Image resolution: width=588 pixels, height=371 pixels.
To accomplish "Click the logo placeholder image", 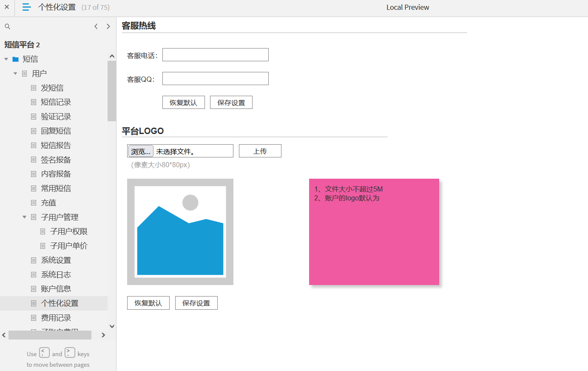I will (180, 232).
